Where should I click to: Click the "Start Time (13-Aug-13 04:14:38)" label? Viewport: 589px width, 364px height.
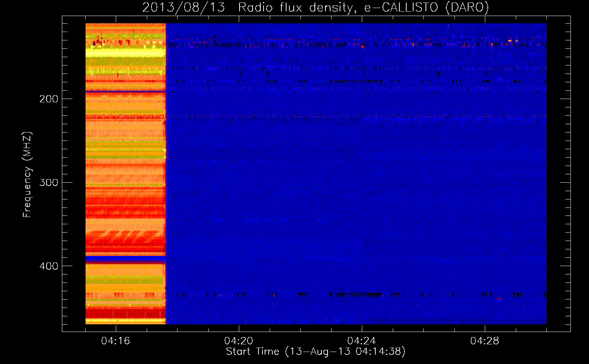click(x=316, y=352)
